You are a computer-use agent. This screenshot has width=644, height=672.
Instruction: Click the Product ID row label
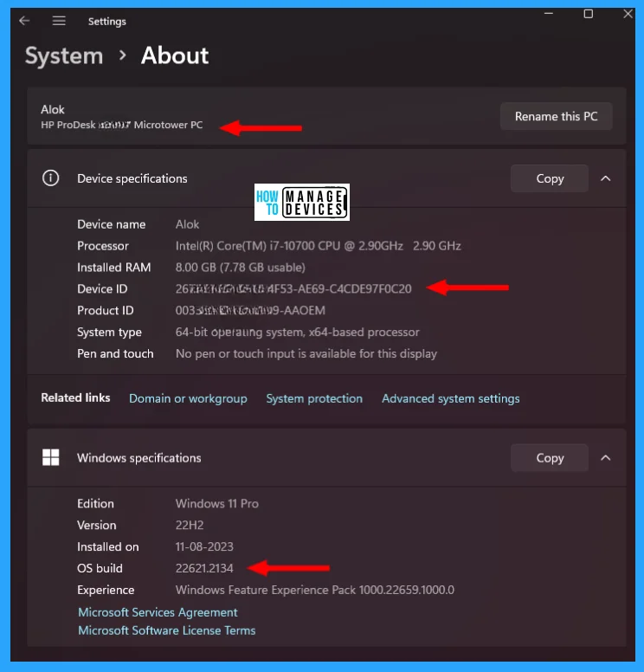pos(106,310)
